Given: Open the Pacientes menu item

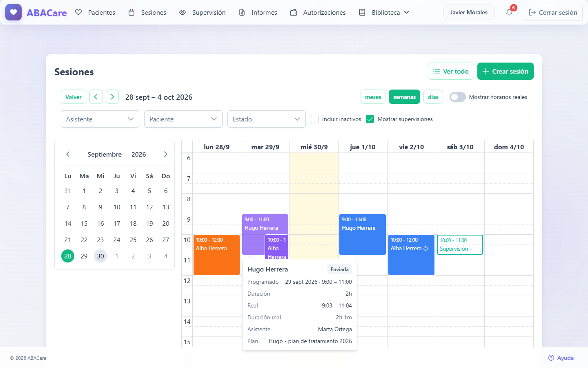Looking at the screenshot, I should [x=95, y=12].
